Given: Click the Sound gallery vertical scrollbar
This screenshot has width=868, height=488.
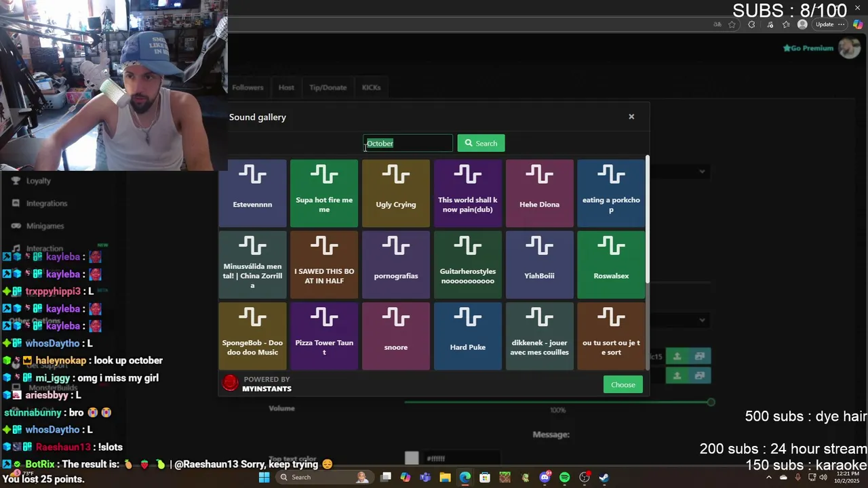Looking at the screenshot, I should [x=648, y=220].
